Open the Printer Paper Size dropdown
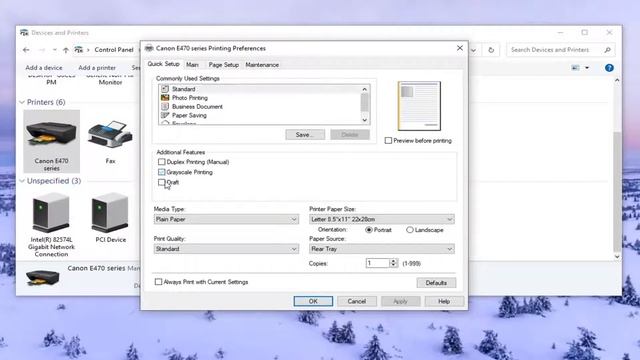The image size is (640, 360). point(382,219)
